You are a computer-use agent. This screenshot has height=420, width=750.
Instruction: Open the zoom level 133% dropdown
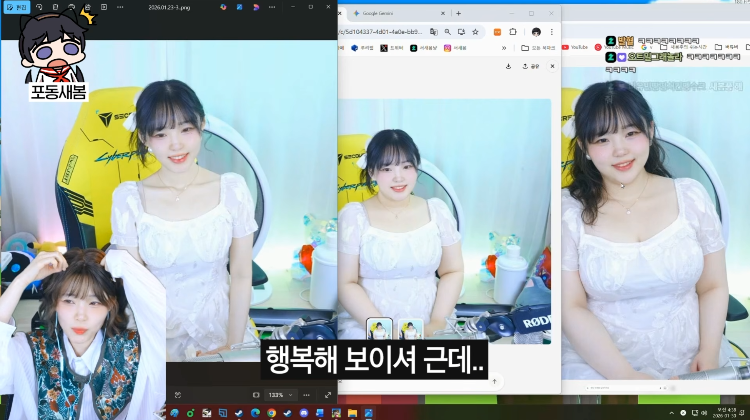(x=280, y=395)
